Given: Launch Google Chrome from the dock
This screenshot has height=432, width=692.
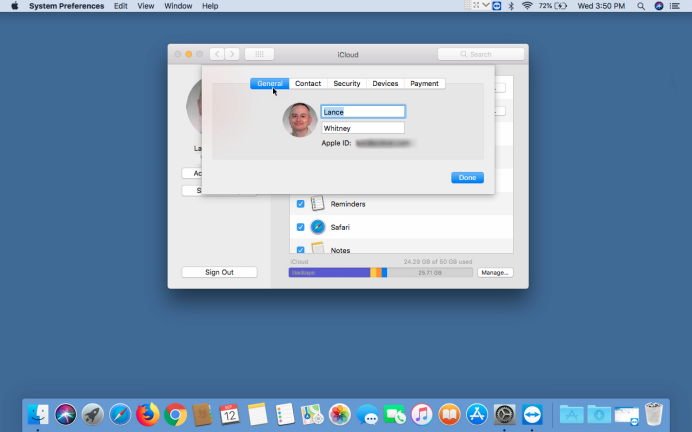Looking at the screenshot, I should tap(175, 414).
